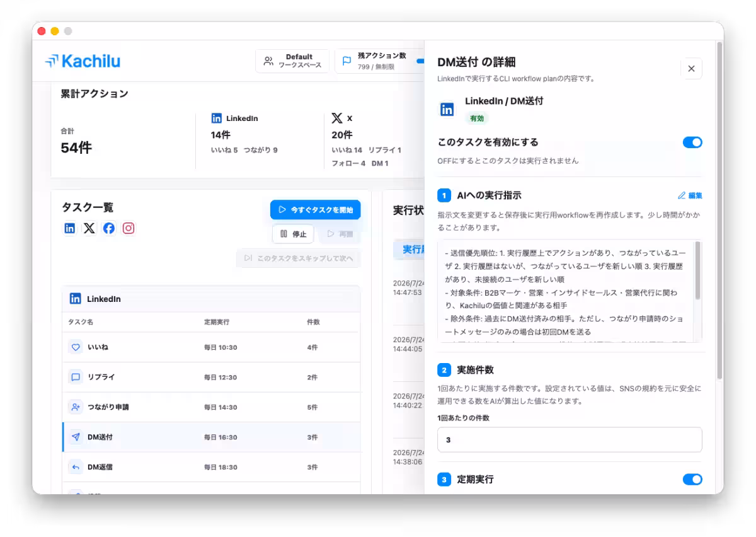Image resolution: width=756 pixels, height=537 pixels.
Task: Click the 累計アクション heading
Action: pyautogui.click(x=94, y=94)
